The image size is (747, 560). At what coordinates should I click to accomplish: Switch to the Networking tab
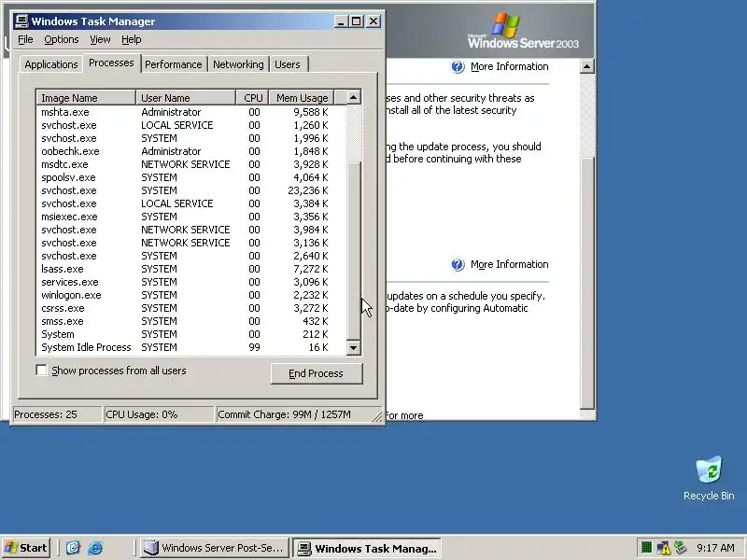(x=238, y=64)
